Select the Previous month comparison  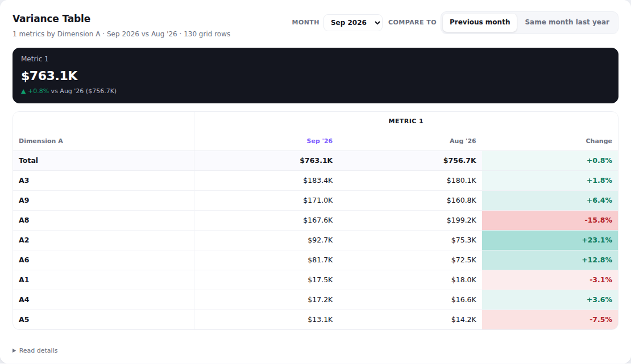[480, 22]
